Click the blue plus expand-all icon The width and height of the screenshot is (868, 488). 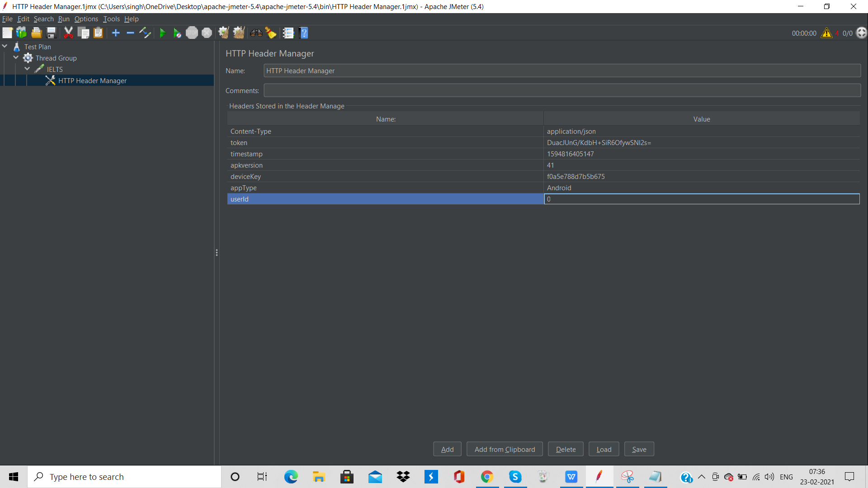(116, 33)
